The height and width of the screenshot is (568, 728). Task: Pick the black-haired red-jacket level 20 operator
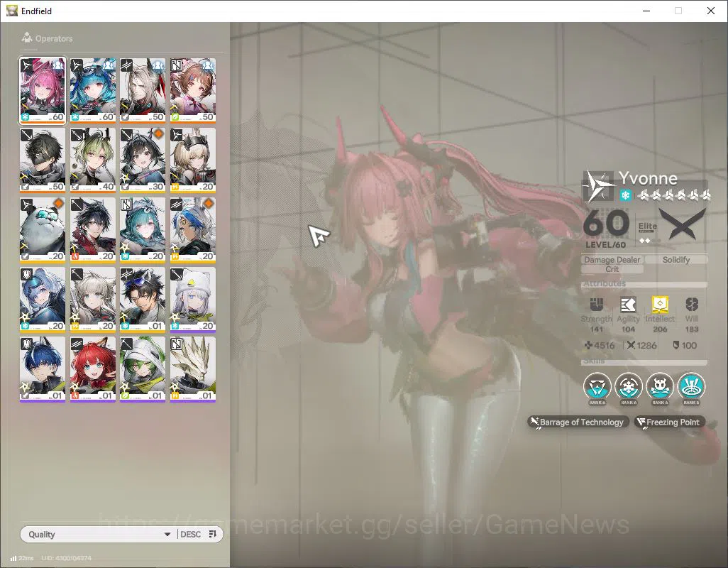pos(93,230)
